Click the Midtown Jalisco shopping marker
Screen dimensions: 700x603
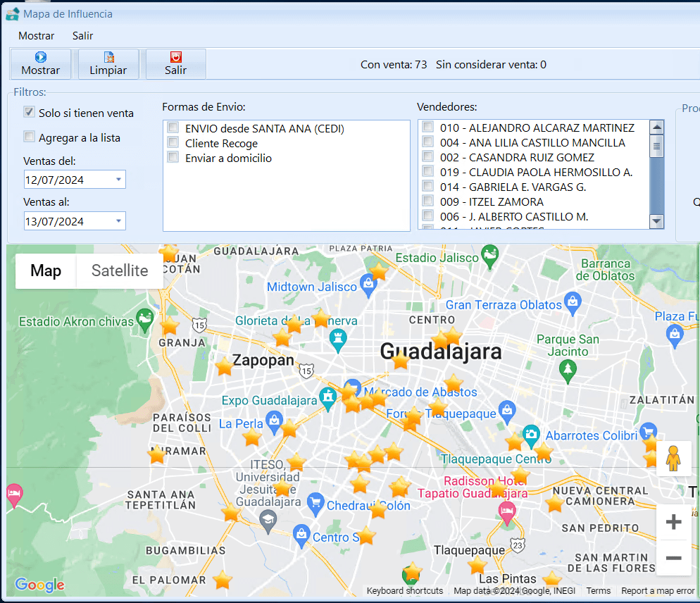368,285
